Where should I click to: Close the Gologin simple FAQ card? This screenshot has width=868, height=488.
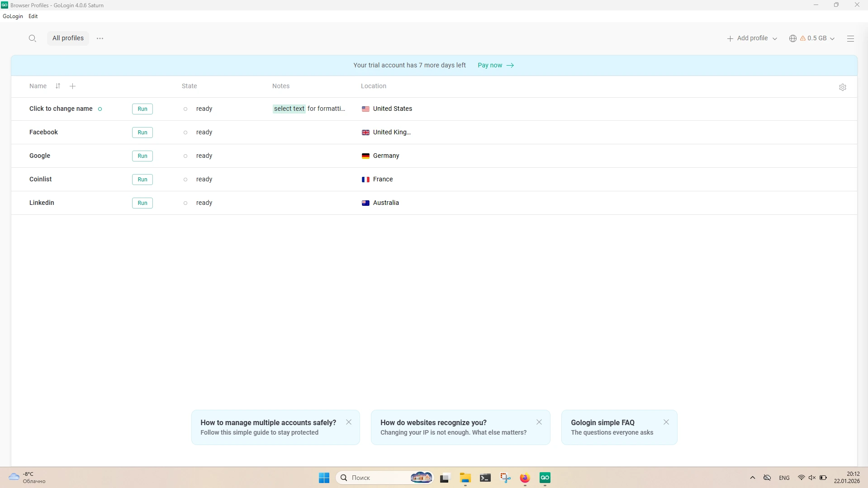[x=666, y=422]
